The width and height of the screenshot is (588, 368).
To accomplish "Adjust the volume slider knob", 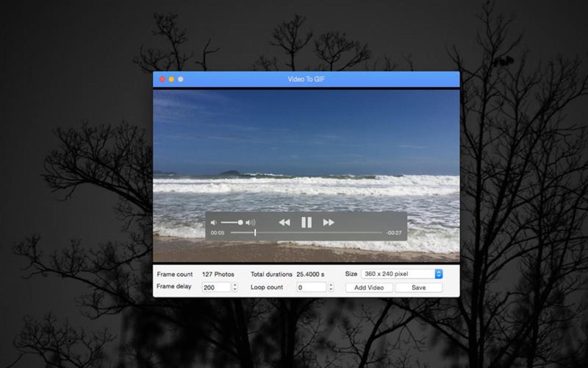I will 240,223.
